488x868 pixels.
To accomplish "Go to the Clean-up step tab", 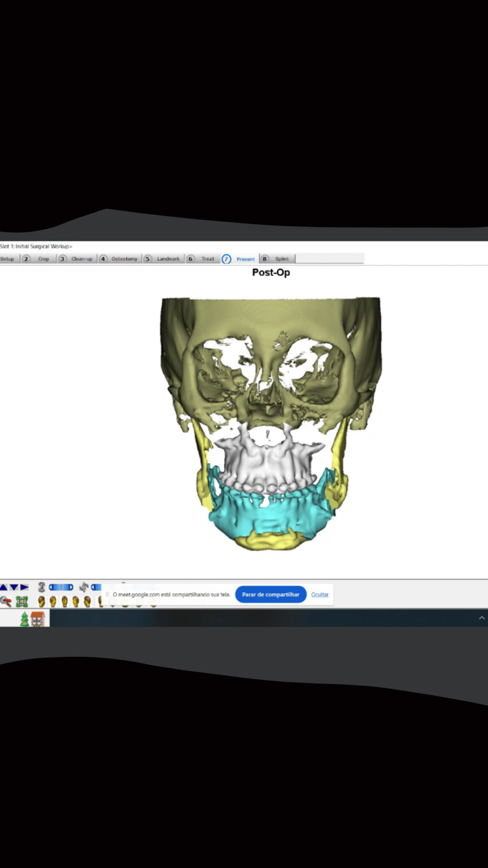I will pos(81,259).
